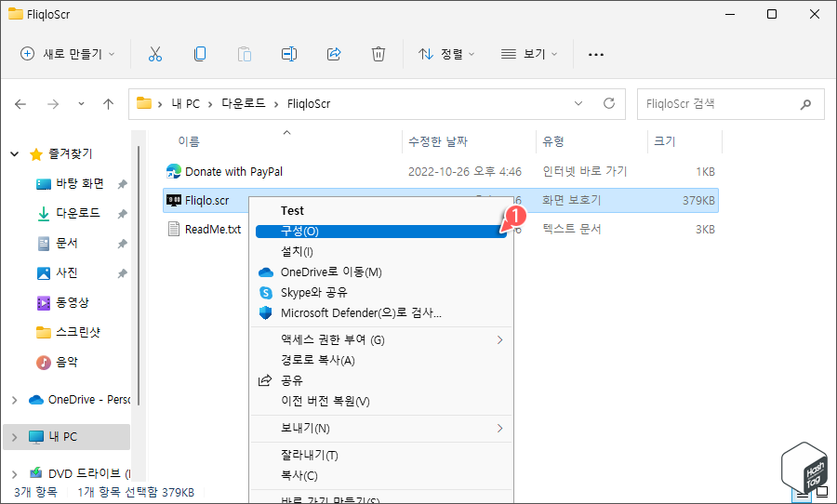Choose OneDrive로 이동(M) menu entry

[381, 272]
